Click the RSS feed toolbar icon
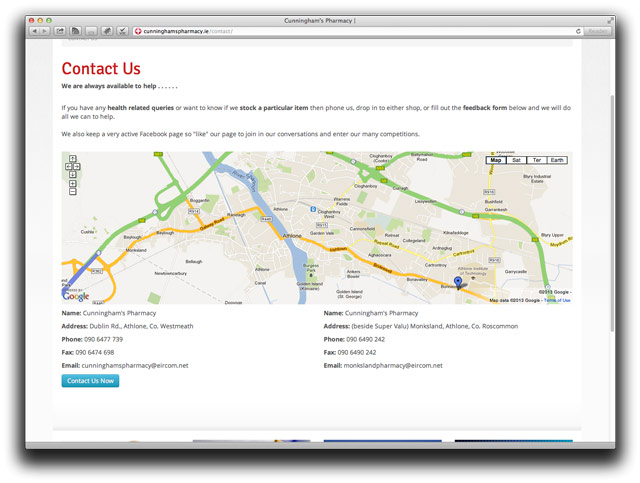The image size is (640, 483). tap(76, 31)
